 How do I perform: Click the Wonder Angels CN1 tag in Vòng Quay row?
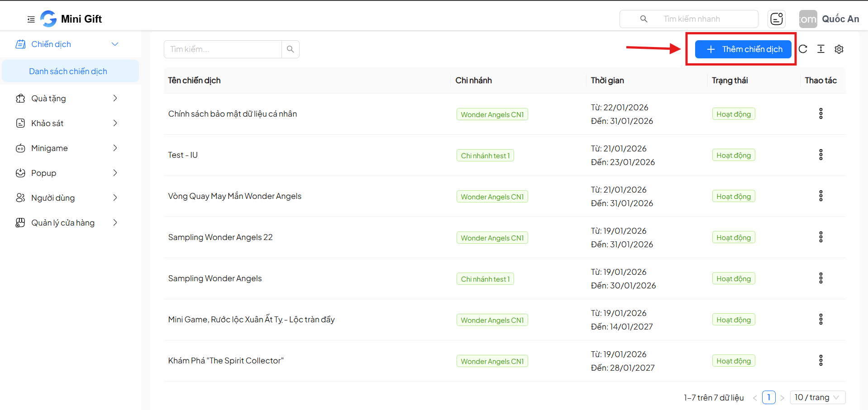[x=492, y=197]
